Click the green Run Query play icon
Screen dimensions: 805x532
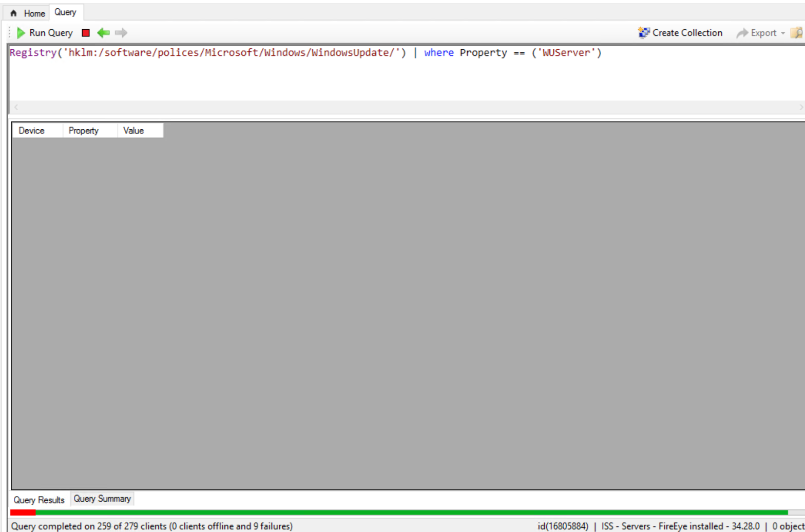tap(21, 33)
